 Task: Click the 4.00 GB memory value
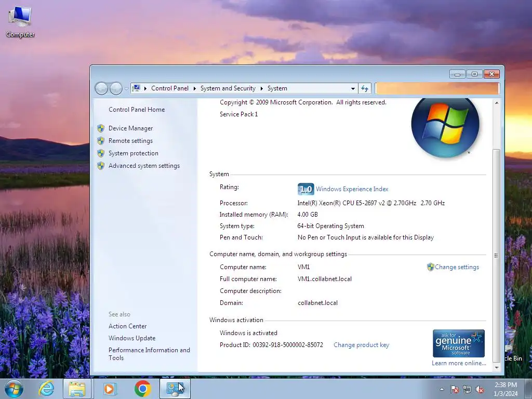click(x=308, y=215)
